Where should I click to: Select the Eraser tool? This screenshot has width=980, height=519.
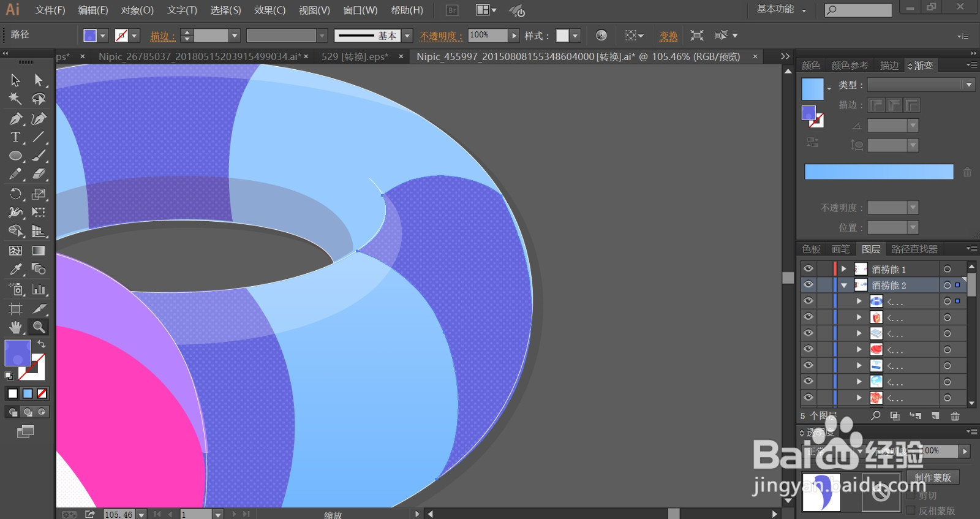(39, 174)
